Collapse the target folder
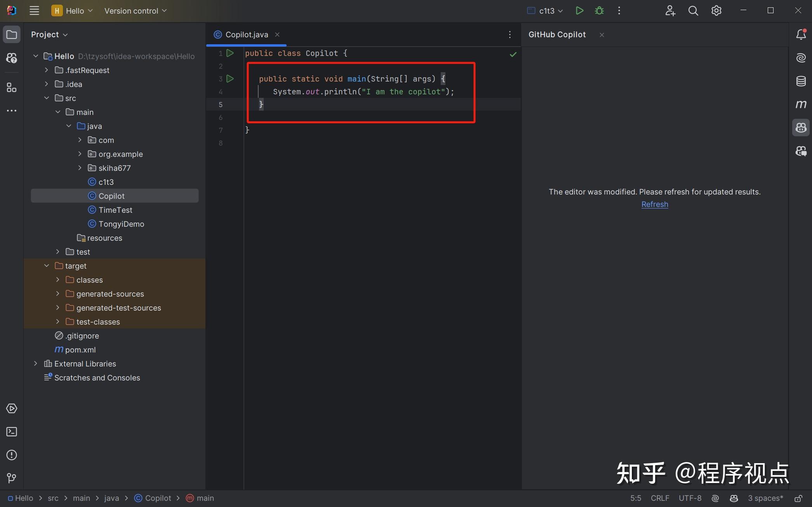Screen dimensions: 812x507 click(47, 266)
